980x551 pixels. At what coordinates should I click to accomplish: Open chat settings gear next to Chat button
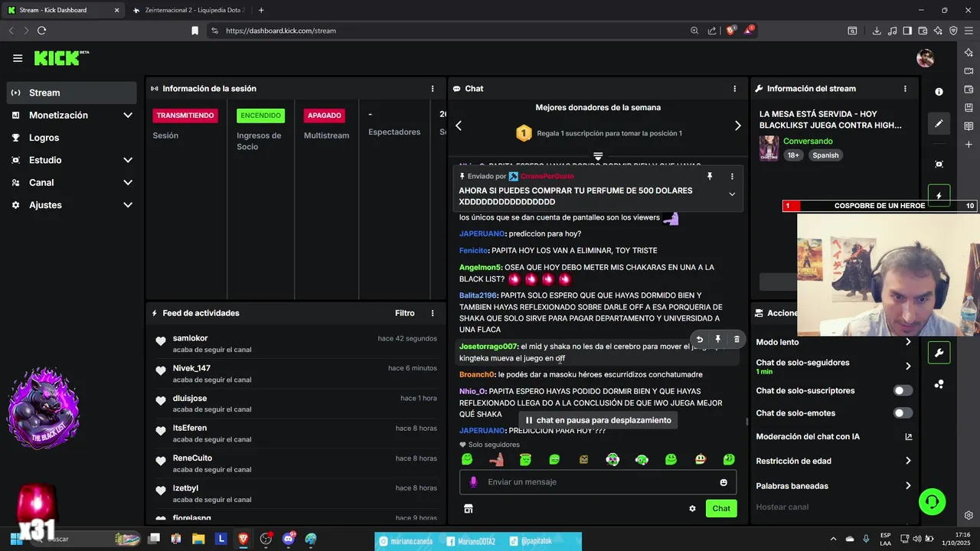click(692, 508)
